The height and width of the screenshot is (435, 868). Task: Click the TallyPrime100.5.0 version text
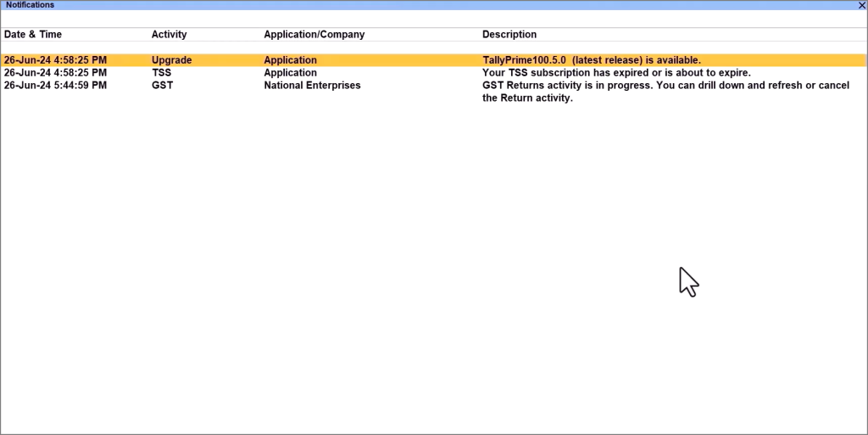click(523, 60)
